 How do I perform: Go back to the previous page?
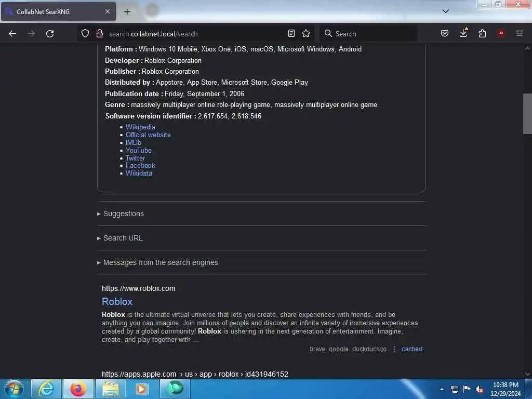click(12, 34)
